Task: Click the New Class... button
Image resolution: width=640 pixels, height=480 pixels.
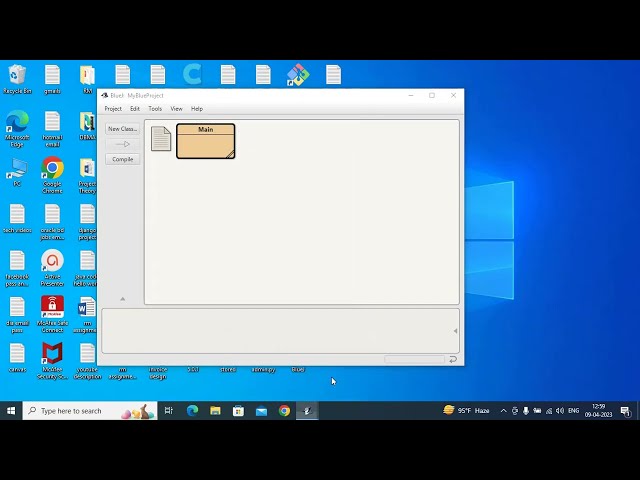Action: pos(122,129)
